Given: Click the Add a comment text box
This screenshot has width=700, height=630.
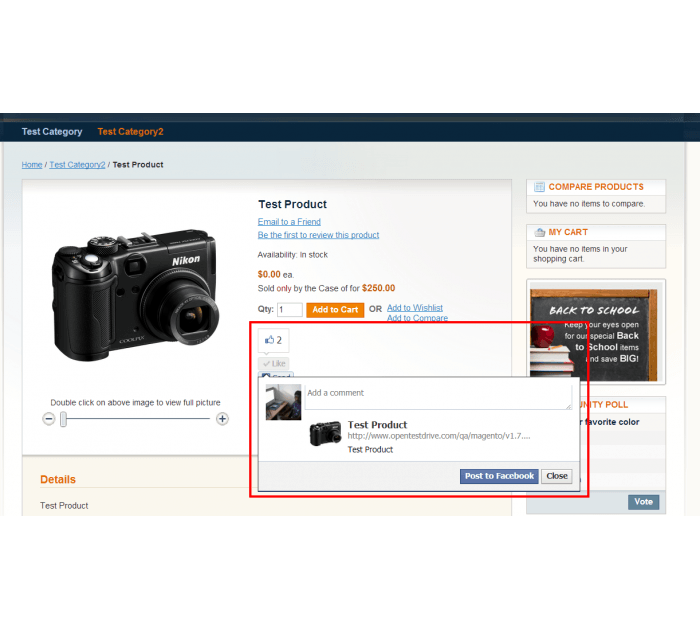Looking at the screenshot, I should pyautogui.click(x=438, y=396).
